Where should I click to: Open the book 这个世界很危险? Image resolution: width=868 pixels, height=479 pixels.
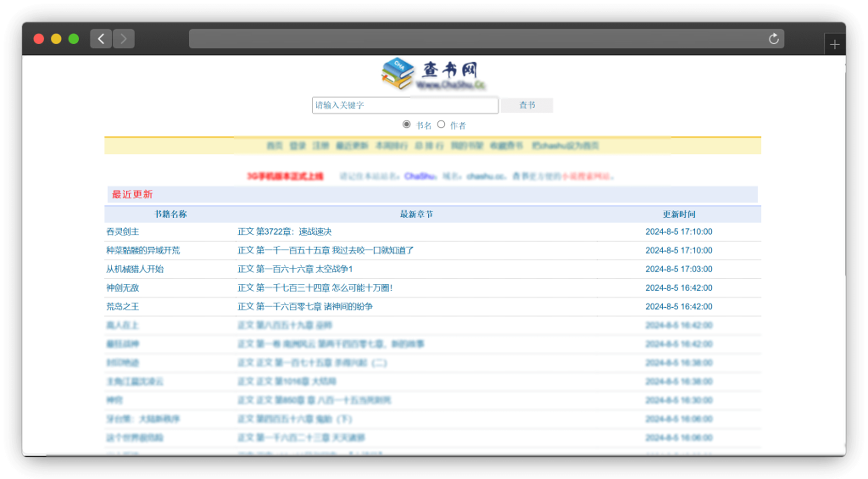[x=135, y=437]
